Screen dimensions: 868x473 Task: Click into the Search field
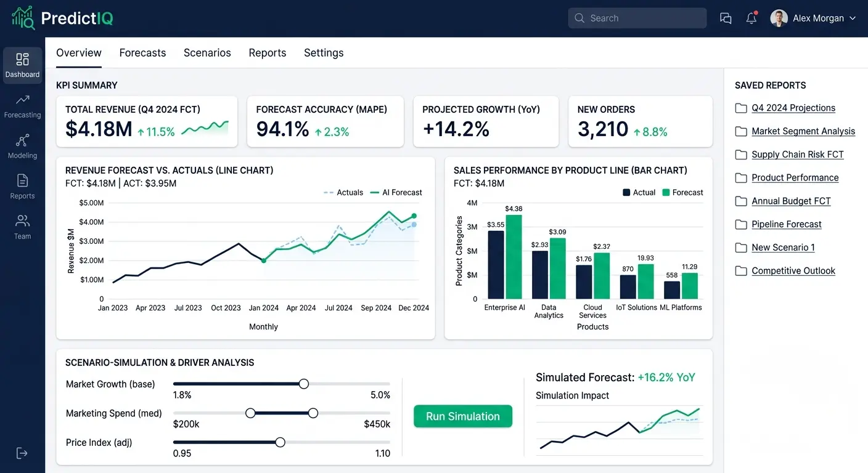coord(637,18)
